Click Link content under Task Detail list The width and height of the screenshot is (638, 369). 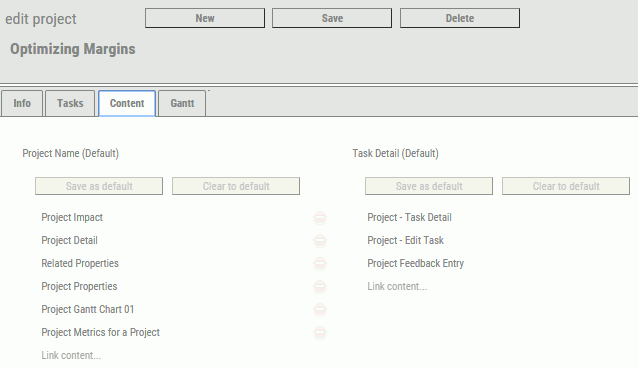[397, 286]
